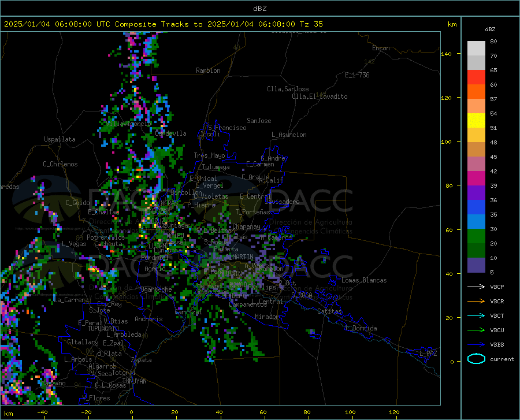Click the orange VBCR arrow legend icon

coord(476,302)
